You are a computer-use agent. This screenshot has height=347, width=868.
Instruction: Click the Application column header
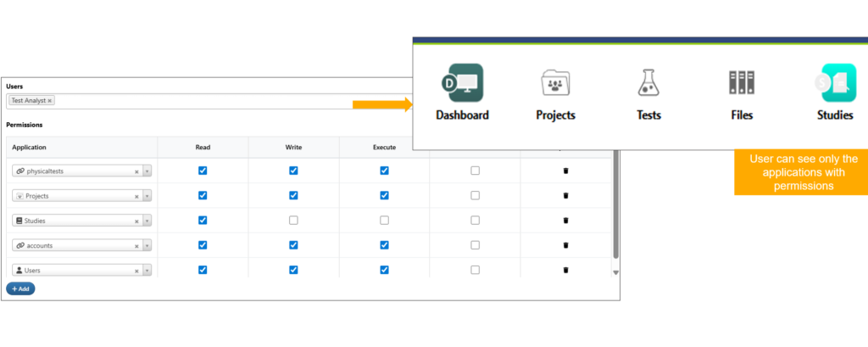pos(29,147)
